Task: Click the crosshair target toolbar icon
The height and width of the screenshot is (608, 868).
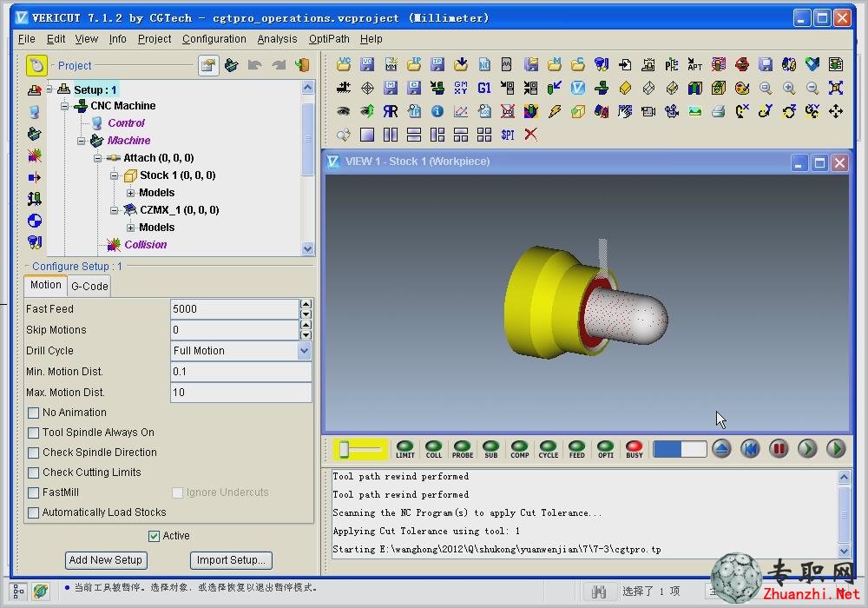Action: pos(367,88)
